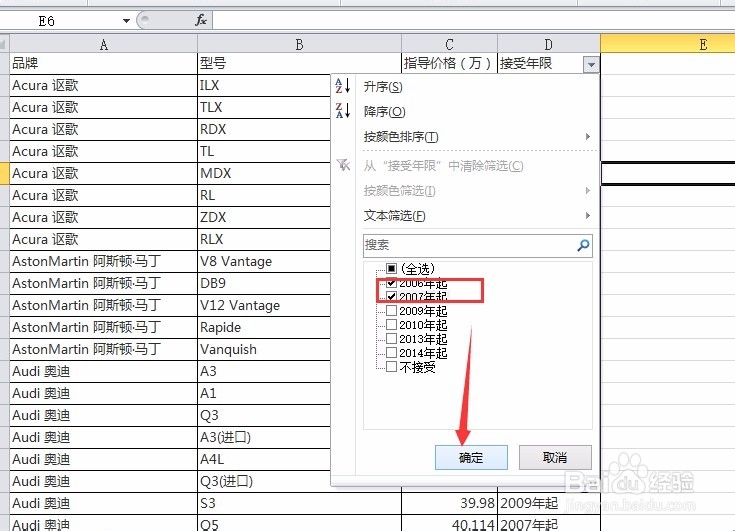Select the DB9 model cell
Screen dimensions: 735x531
coord(264,284)
